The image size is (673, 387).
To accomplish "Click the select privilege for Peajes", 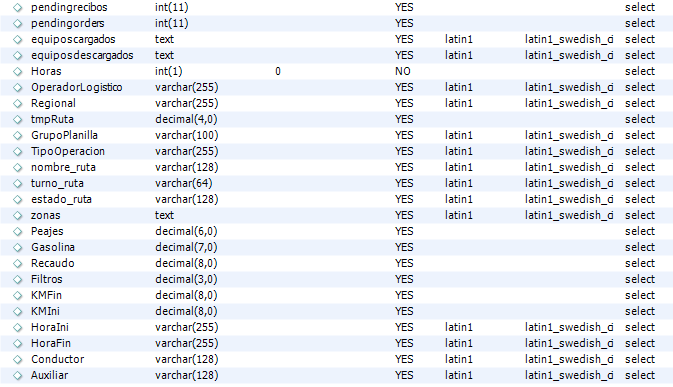I will coord(640,231).
